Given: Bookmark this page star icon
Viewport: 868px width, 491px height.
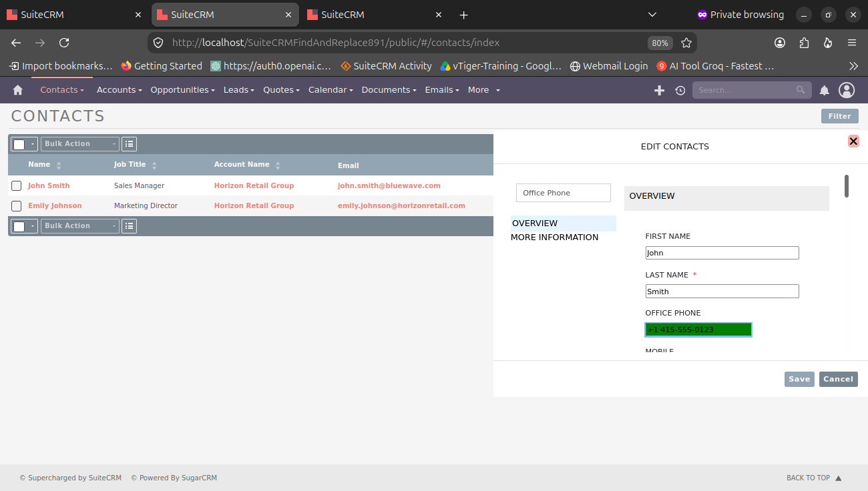Looking at the screenshot, I should pyautogui.click(x=686, y=43).
